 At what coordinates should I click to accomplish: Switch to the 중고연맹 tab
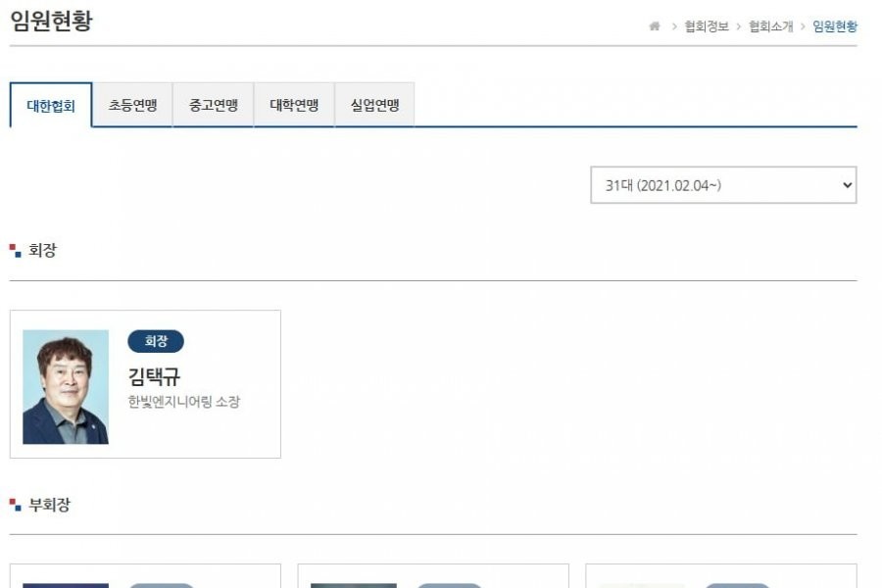(x=214, y=105)
